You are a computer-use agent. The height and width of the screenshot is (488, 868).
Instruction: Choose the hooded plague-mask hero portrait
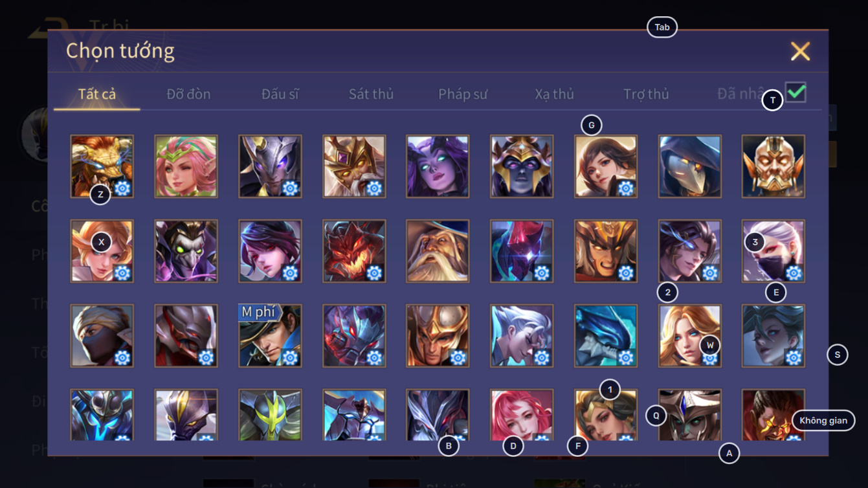click(x=690, y=166)
